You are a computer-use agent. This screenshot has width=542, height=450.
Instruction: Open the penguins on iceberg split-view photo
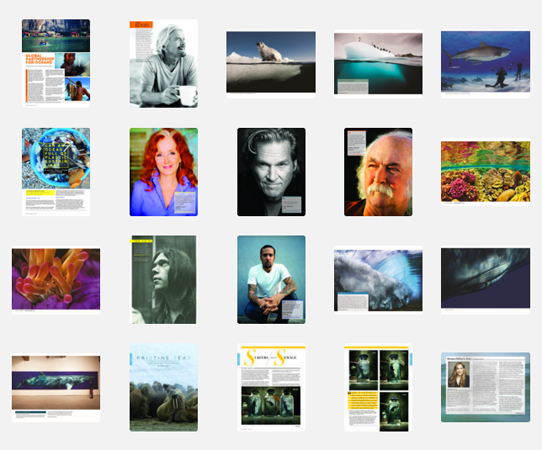(x=378, y=64)
